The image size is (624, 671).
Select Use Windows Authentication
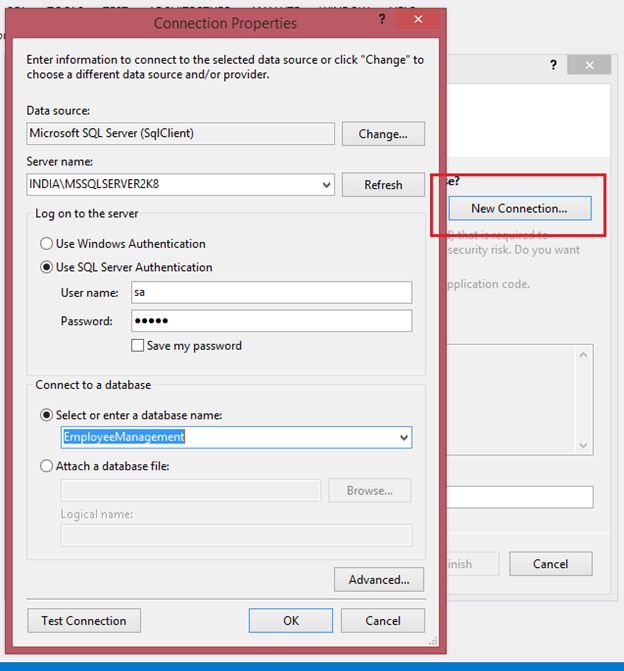click(x=46, y=244)
